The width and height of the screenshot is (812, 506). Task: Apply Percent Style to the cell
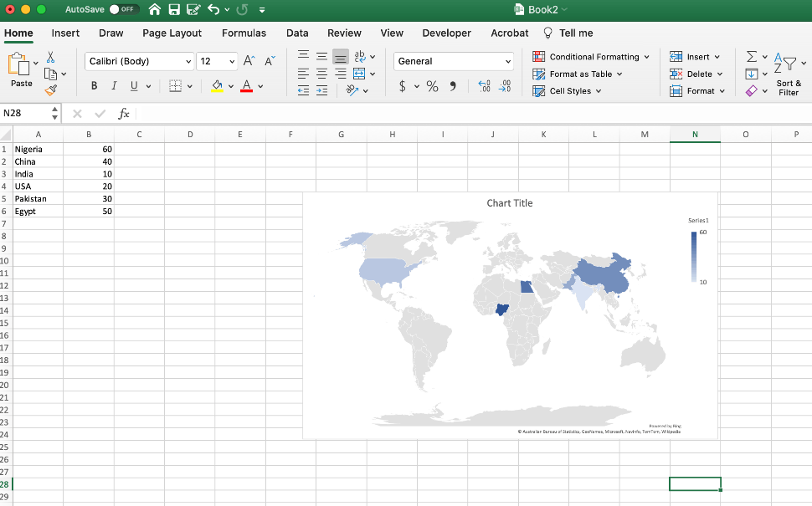pyautogui.click(x=432, y=86)
